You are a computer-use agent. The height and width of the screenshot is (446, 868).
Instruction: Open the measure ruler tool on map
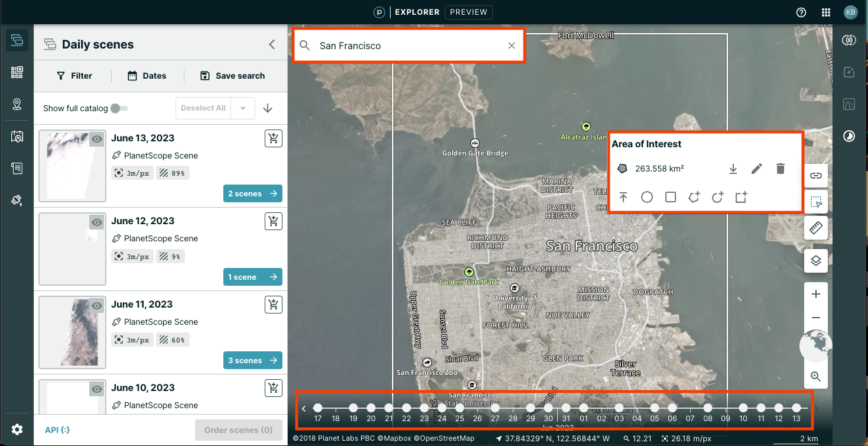pyautogui.click(x=816, y=228)
